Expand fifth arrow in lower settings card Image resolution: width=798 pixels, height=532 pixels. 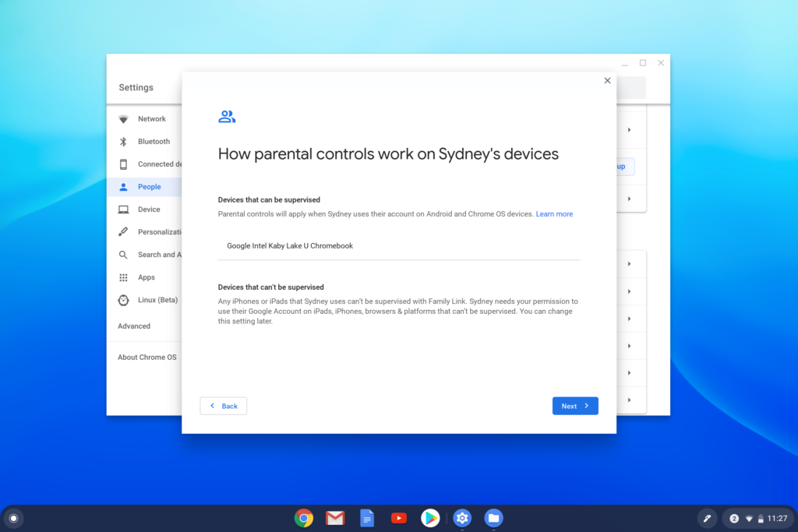tap(630, 373)
